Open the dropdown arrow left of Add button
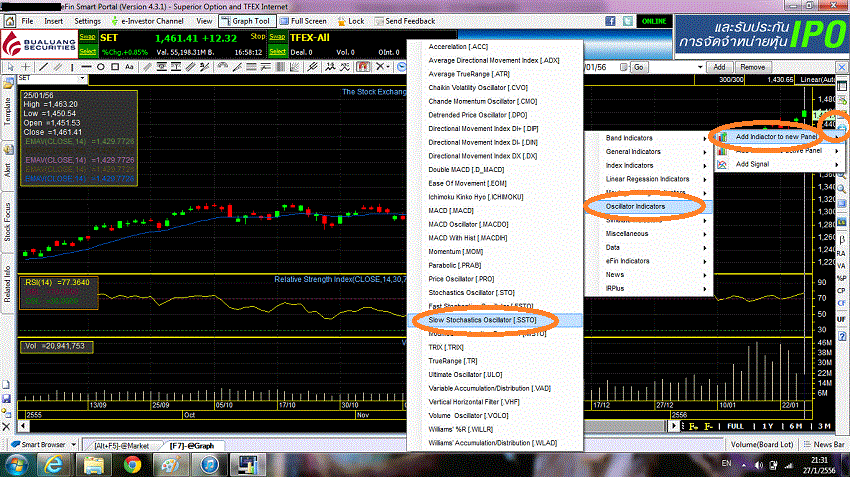The width and height of the screenshot is (850, 477). pos(700,67)
